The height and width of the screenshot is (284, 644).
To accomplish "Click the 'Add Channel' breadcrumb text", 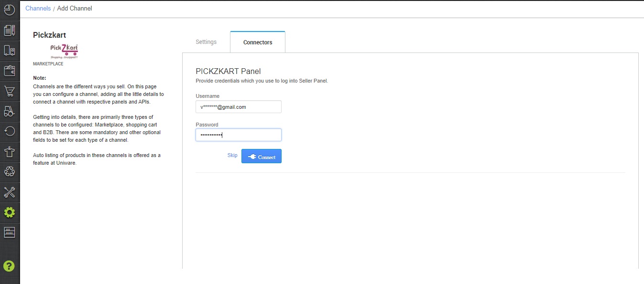I will (75, 8).
